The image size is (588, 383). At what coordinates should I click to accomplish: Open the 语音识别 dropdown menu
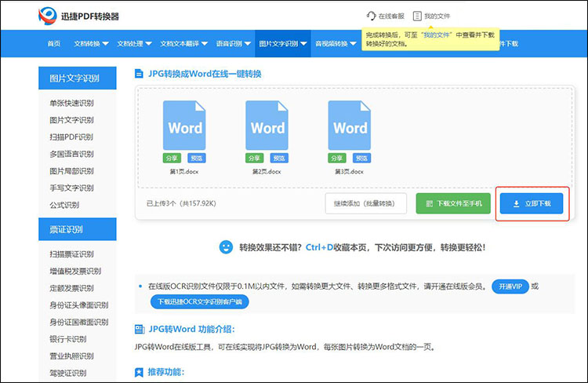(232, 44)
